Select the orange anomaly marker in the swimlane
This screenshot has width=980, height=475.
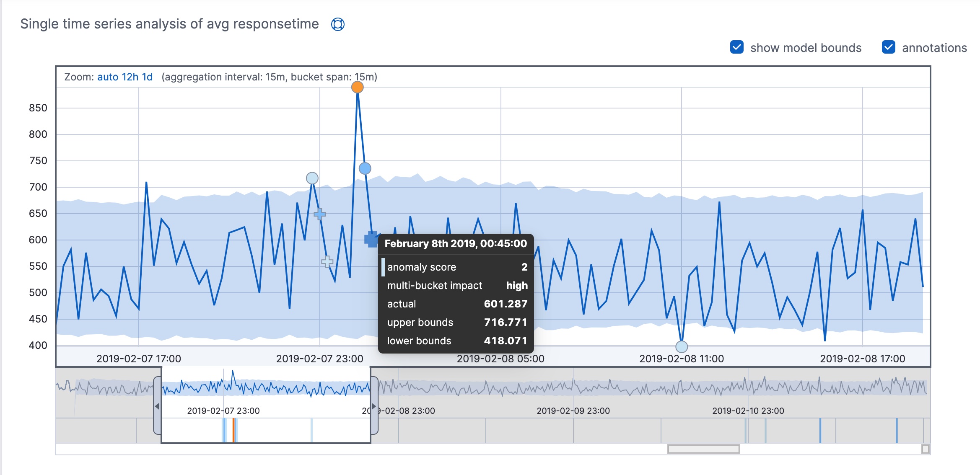click(x=234, y=429)
